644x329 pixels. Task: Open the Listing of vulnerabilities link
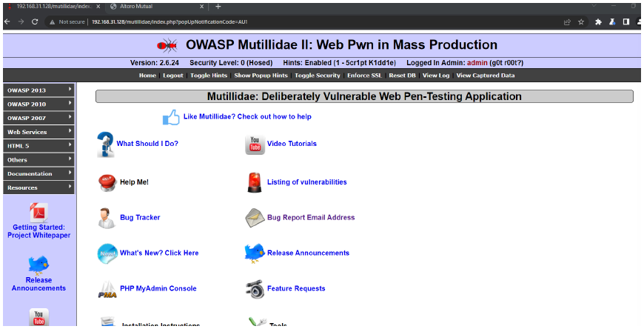307,182
